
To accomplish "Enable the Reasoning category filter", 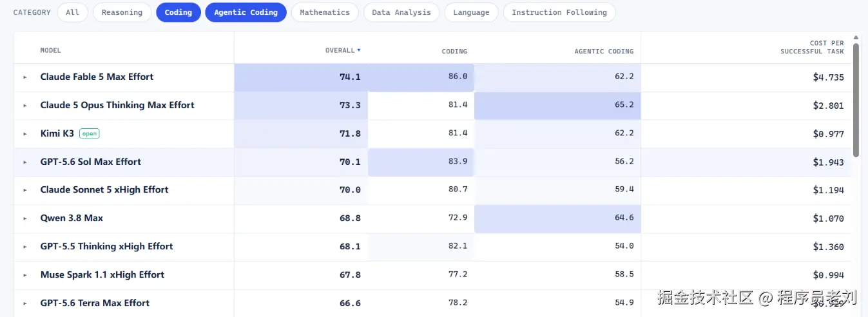I will coord(122,12).
